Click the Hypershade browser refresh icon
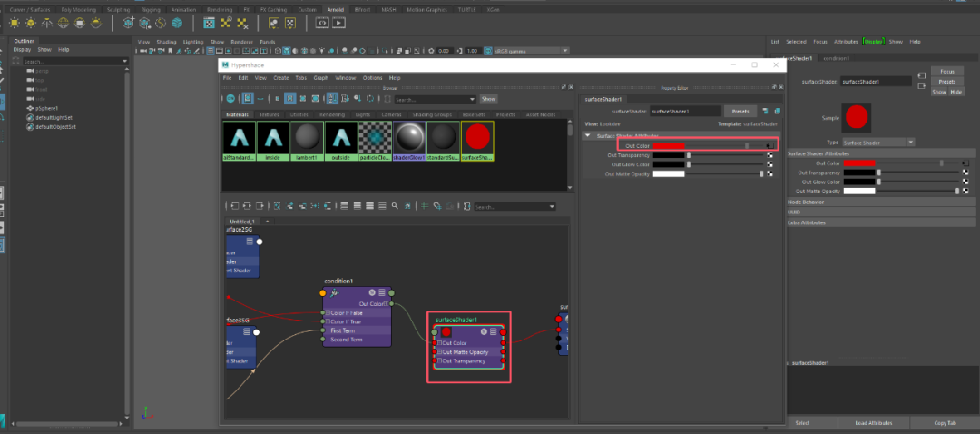 [x=370, y=98]
